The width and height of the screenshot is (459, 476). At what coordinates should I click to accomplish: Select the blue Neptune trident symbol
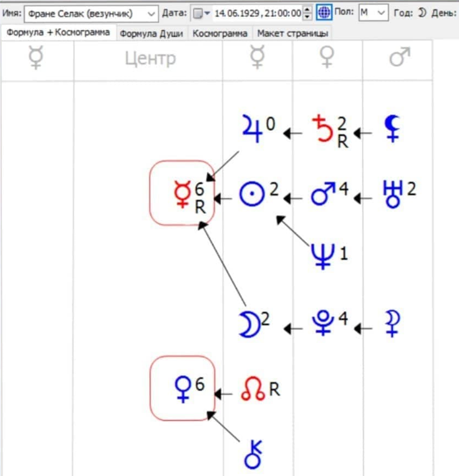pyautogui.click(x=323, y=257)
